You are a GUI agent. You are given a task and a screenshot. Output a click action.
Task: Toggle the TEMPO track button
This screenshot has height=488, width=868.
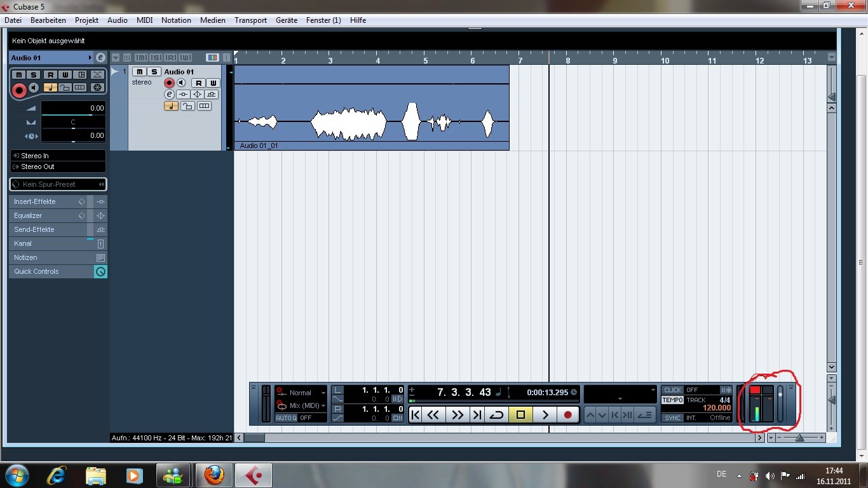click(673, 400)
